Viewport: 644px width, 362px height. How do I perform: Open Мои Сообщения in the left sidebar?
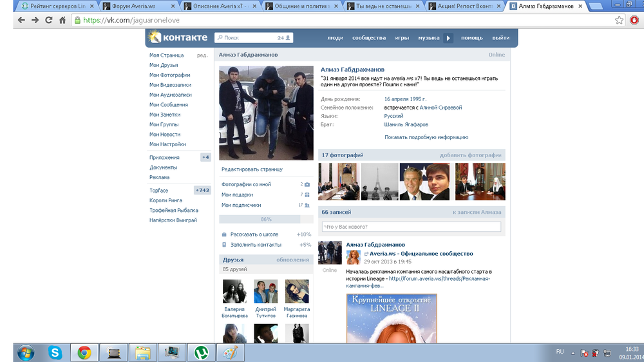pos(169,105)
